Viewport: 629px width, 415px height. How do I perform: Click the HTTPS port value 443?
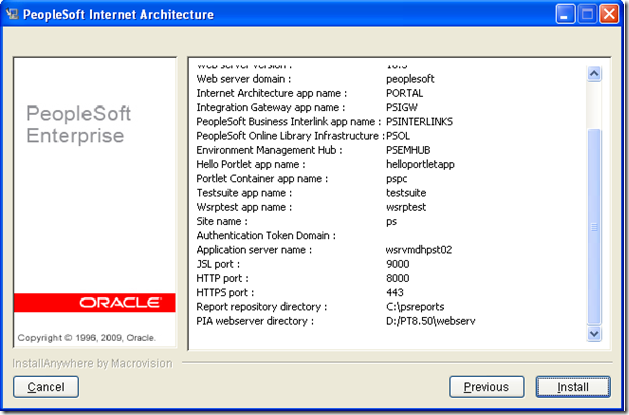click(395, 293)
